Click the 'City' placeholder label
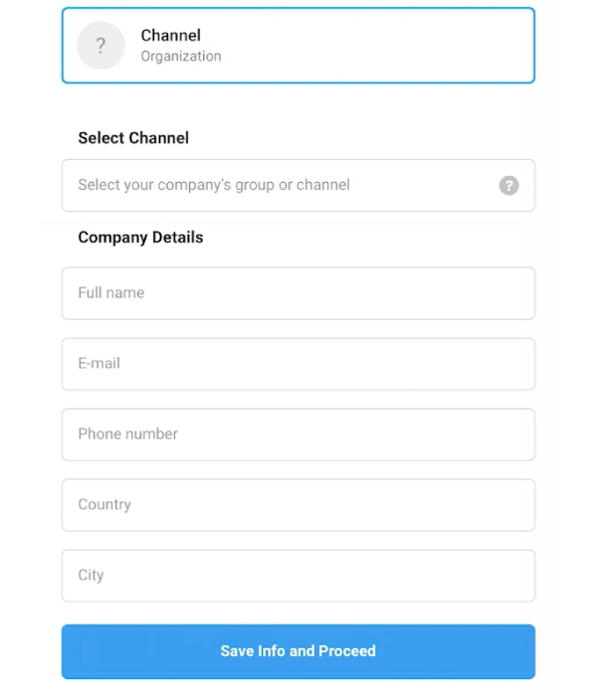The image size is (597, 700). (x=91, y=575)
